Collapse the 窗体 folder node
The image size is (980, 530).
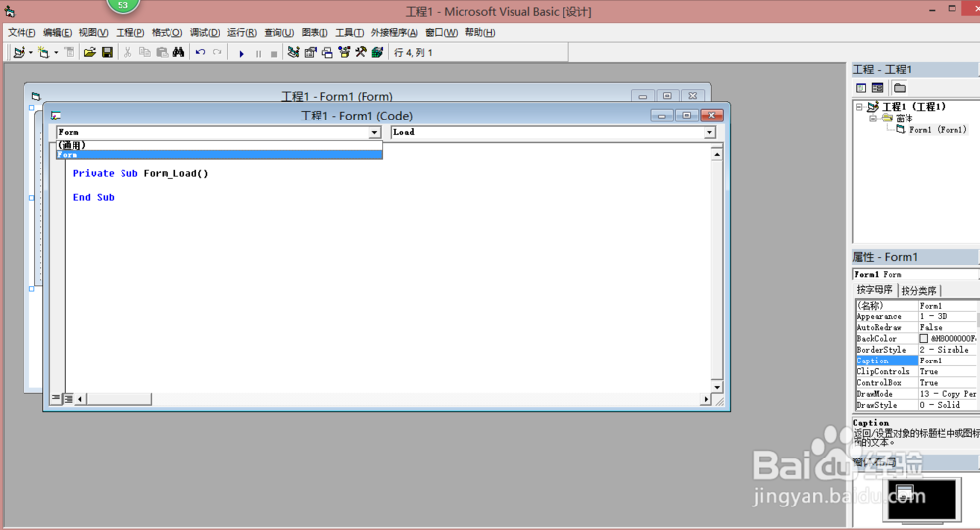coord(873,119)
